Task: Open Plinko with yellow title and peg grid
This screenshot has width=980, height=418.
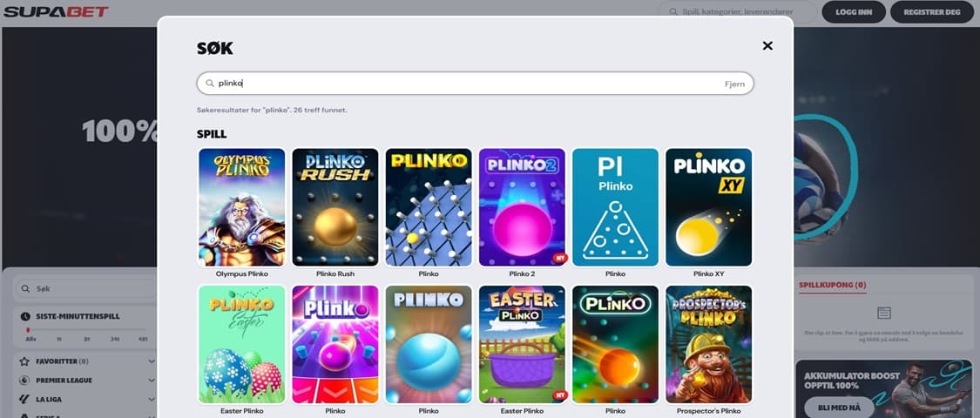Action: [x=428, y=207]
